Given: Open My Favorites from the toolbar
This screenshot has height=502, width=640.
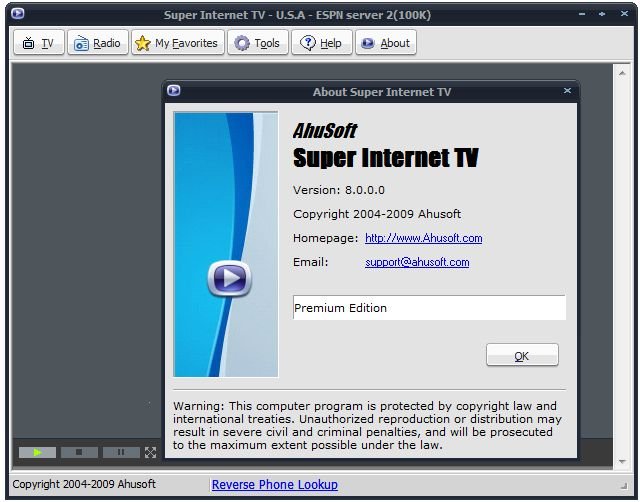Looking at the screenshot, I should pos(177,43).
